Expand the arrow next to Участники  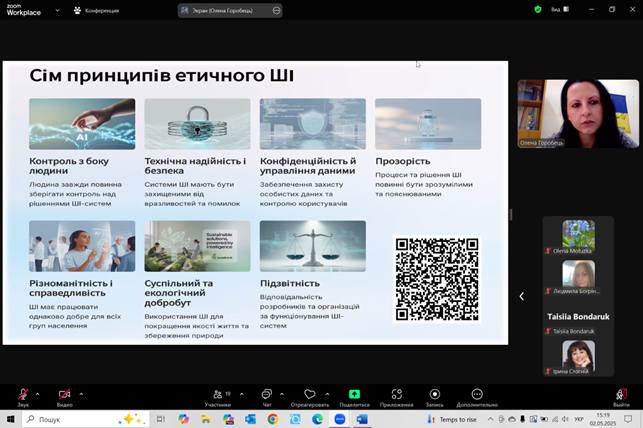point(240,394)
